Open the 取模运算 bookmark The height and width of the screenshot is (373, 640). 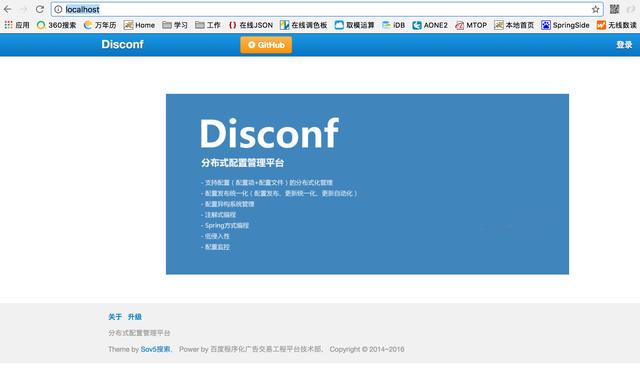(354, 25)
